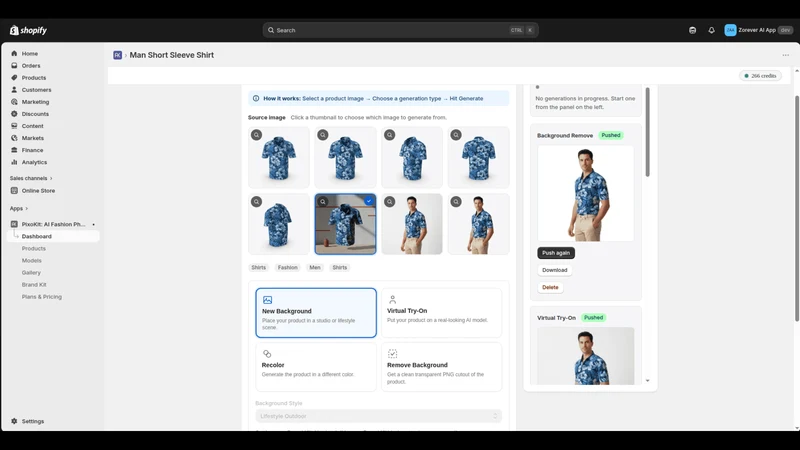Open Content section
The width and height of the screenshot is (800, 450).
click(x=32, y=126)
